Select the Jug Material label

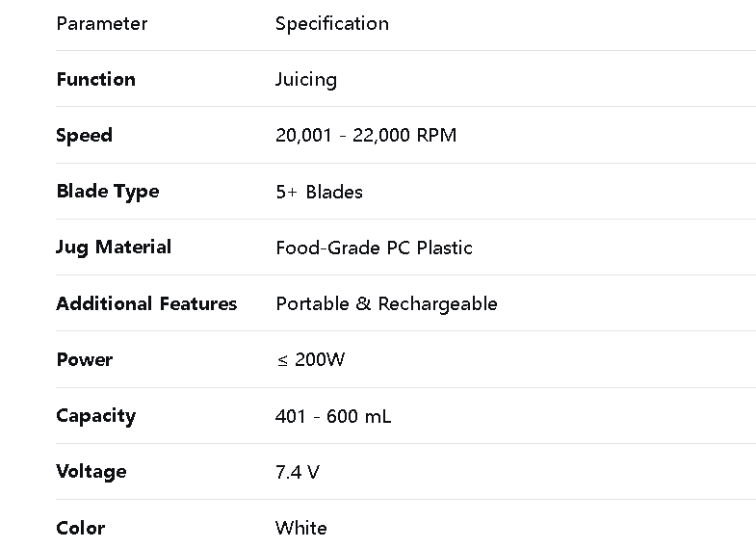pos(114,248)
